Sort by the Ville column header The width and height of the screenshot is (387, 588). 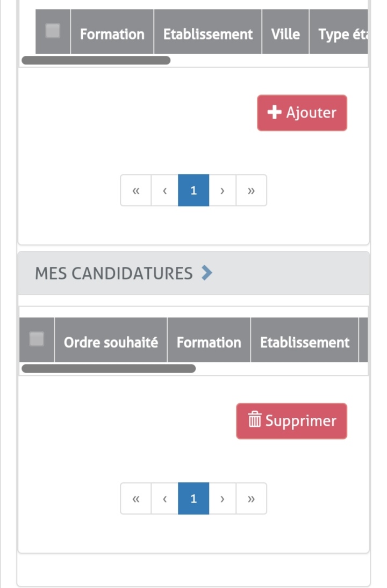pyautogui.click(x=285, y=34)
